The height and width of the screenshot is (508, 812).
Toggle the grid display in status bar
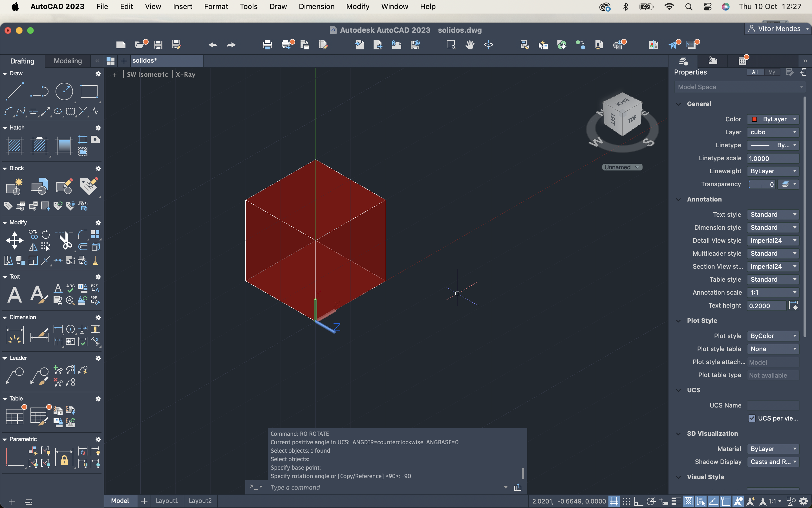(x=614, y=501)
